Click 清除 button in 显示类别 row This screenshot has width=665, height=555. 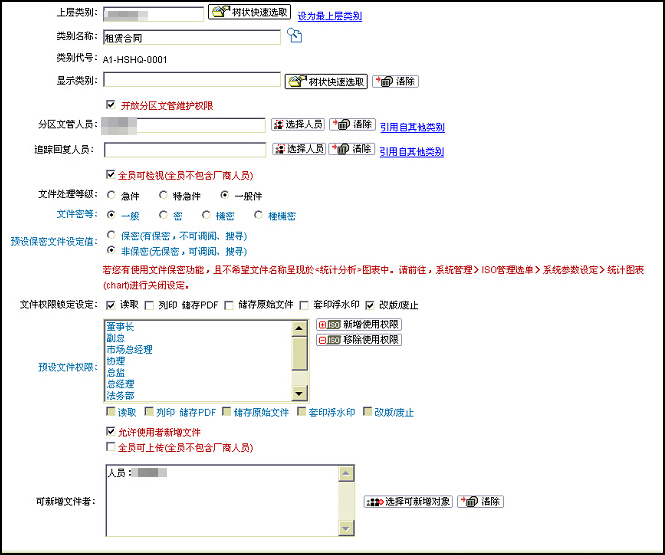point(396,81)
